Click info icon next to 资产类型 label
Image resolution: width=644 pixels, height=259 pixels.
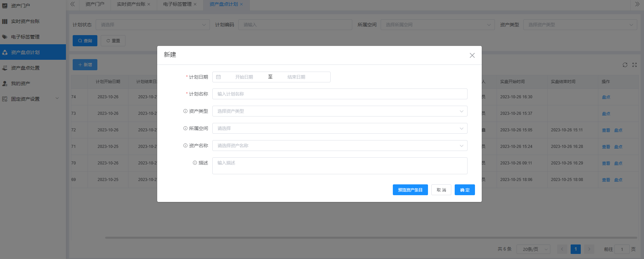point(185,111)
